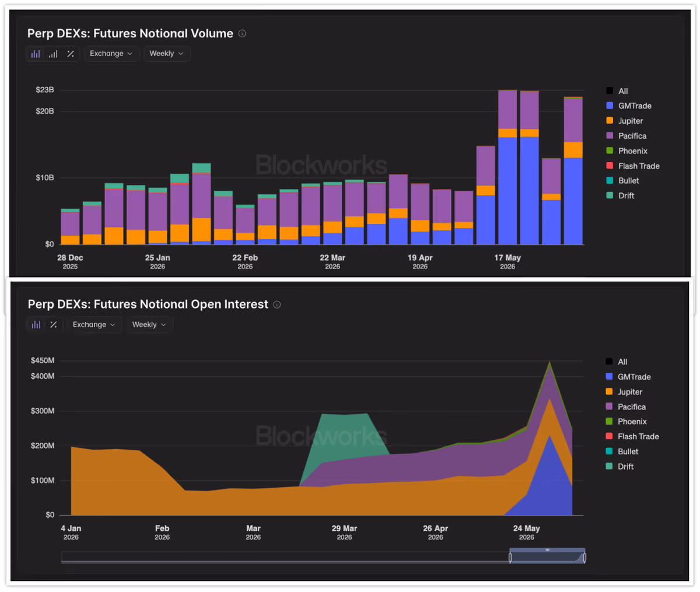Click the last bar in Volume chart

pos(573,171)
